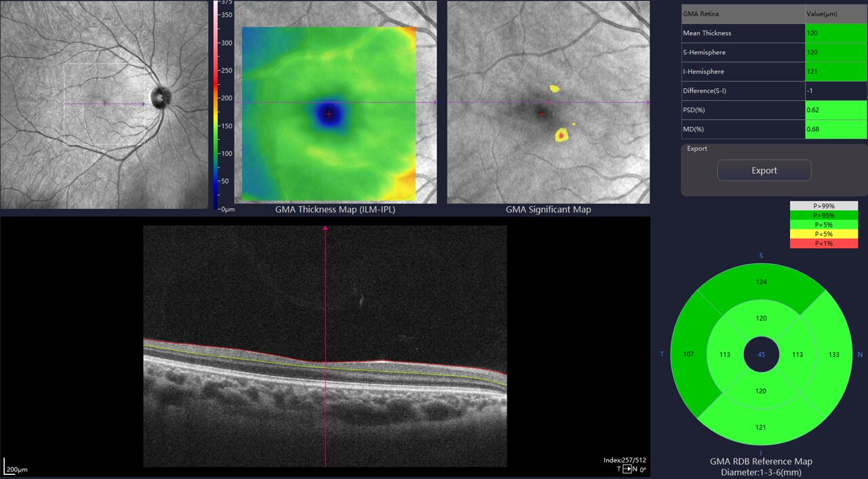This screenshot has height=479, width=868.
Task: Click the outer superior sector showing 124
Action: (x=762, y=282)
